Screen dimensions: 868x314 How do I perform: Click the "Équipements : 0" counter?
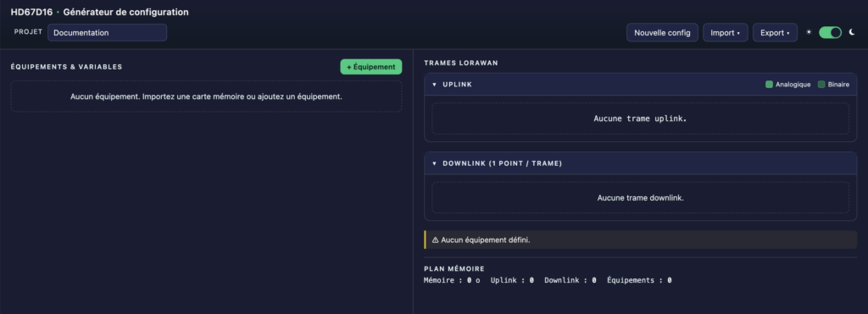pos(639,280)
